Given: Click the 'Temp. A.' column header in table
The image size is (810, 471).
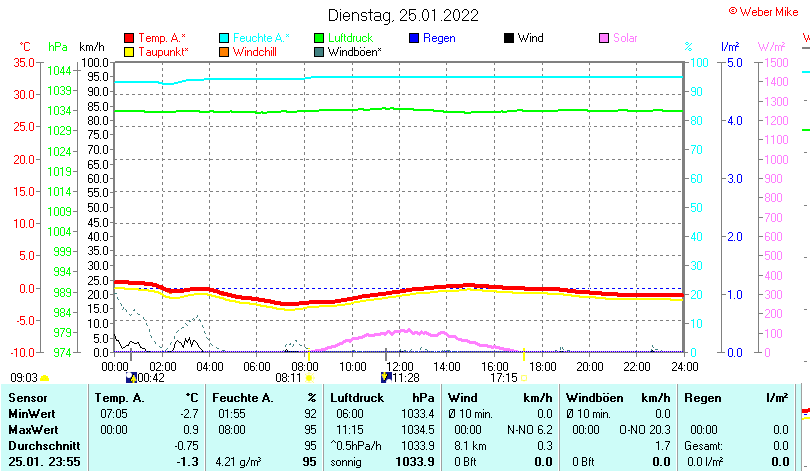Looking at the screenshot, I should (119, 398).
